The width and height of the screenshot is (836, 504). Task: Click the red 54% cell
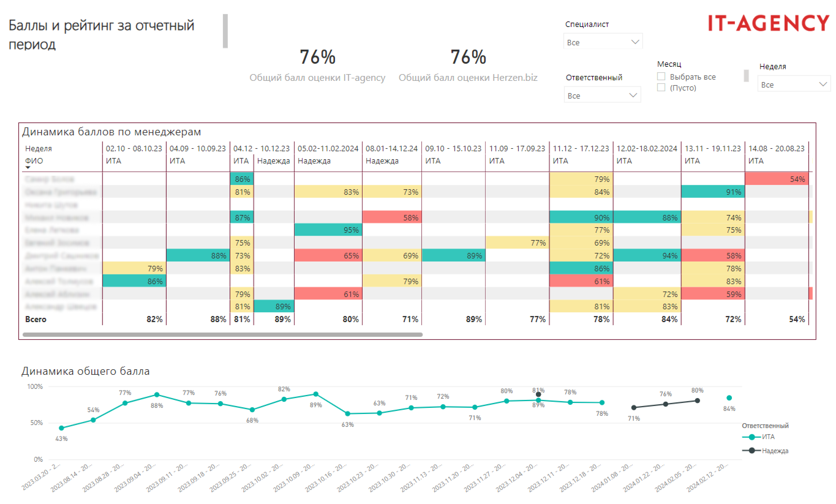coord(777,179)
